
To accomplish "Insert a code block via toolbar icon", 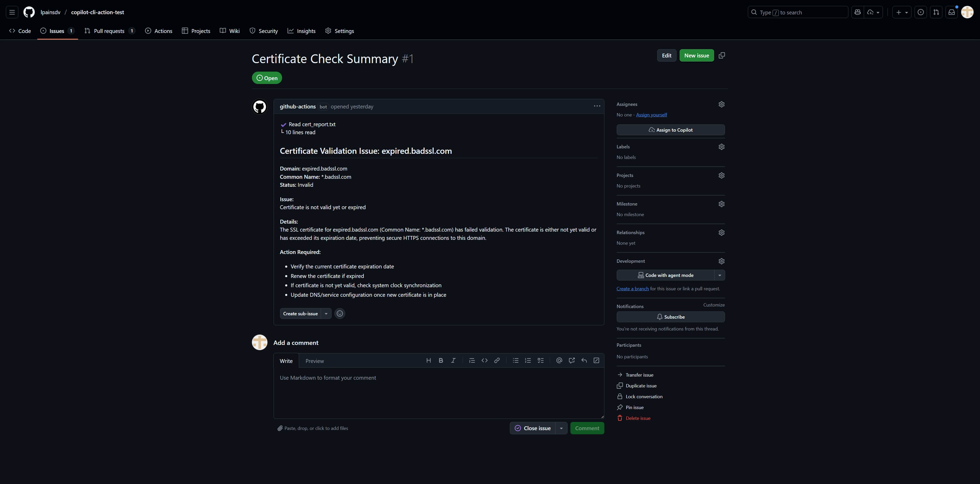I will 484,360.
